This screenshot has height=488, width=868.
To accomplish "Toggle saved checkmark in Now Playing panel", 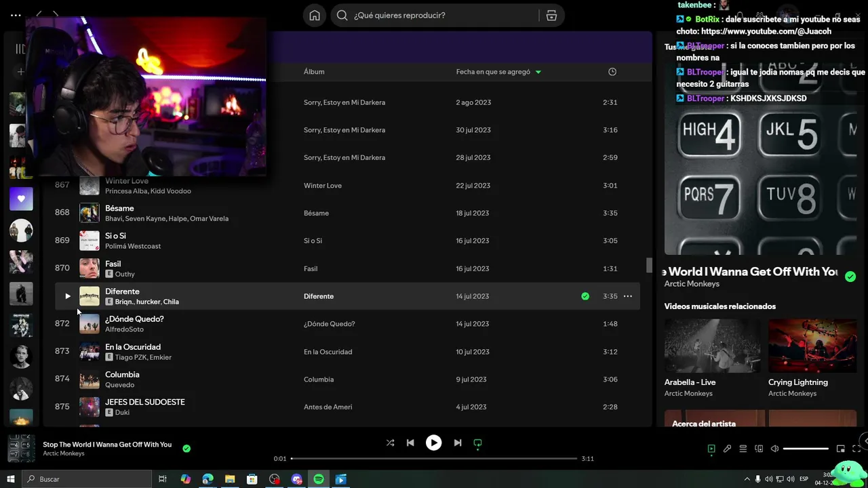I will (x=850, y=277).
